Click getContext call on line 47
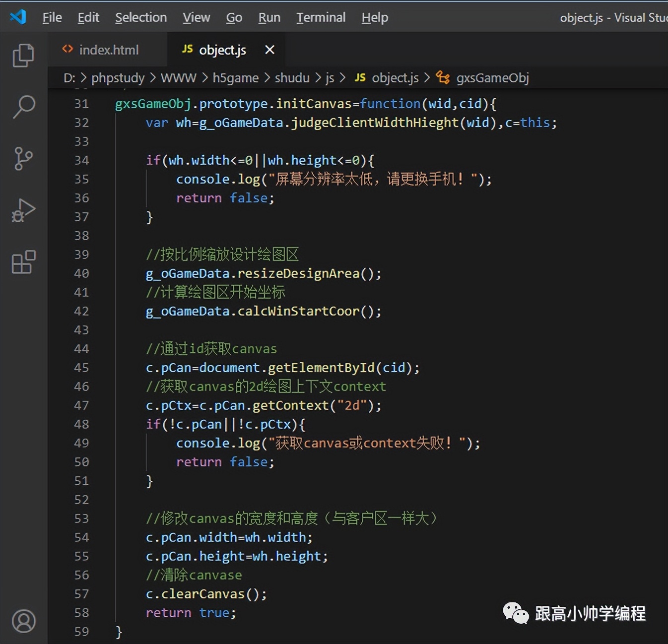The width and height of the screenshot is (668, 644). coord(291,405)
